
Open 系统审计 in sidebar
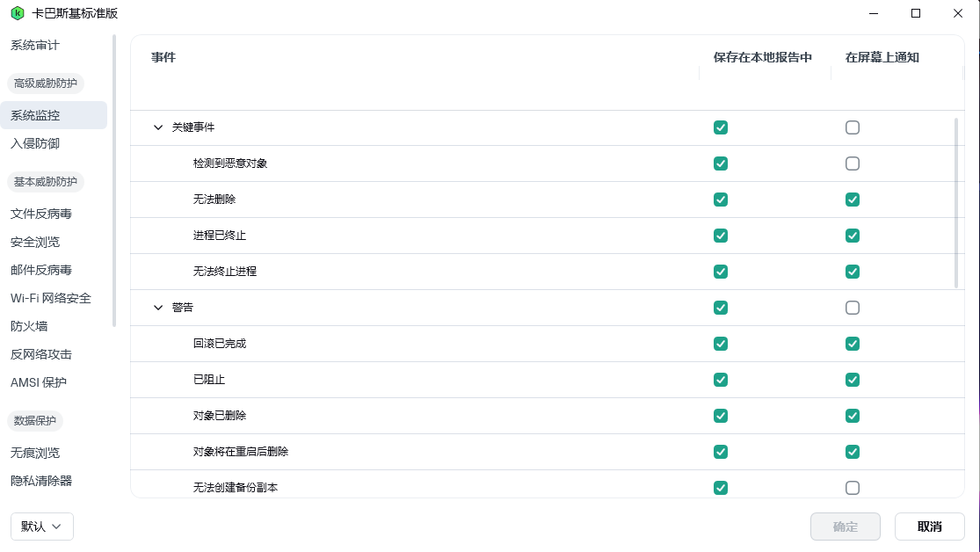pos(35,45)
